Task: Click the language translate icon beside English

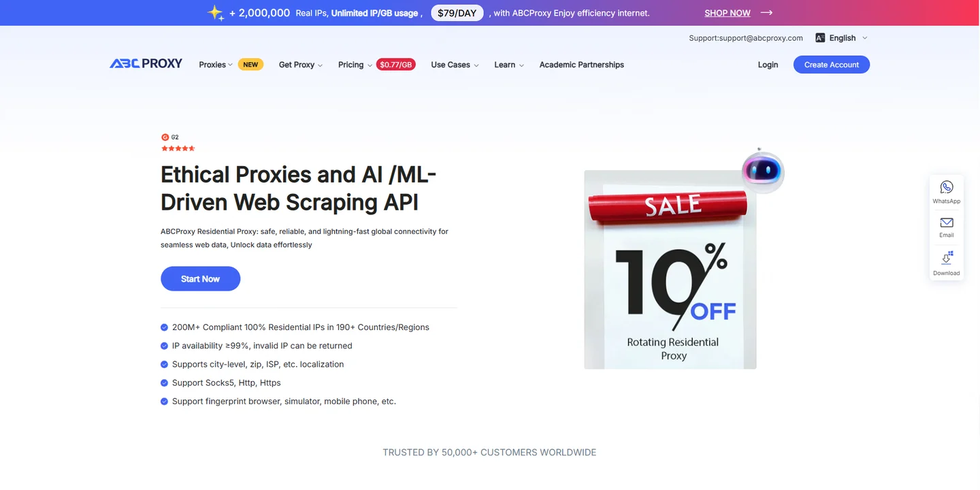Action: 820,38
